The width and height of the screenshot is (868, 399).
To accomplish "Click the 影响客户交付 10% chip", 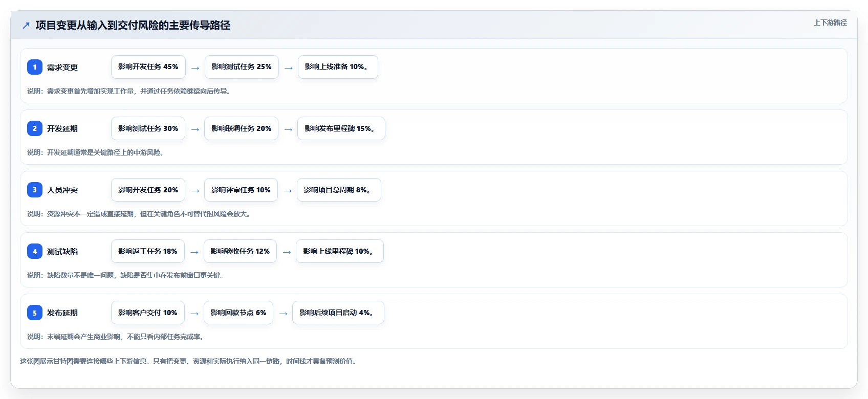I will pos(148,313).
